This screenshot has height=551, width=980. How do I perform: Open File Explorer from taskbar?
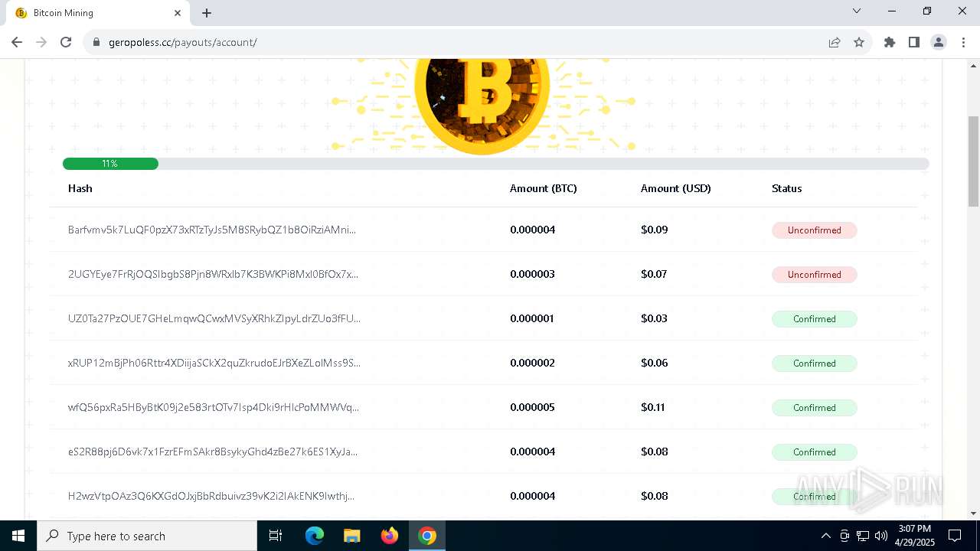point(351,536)
